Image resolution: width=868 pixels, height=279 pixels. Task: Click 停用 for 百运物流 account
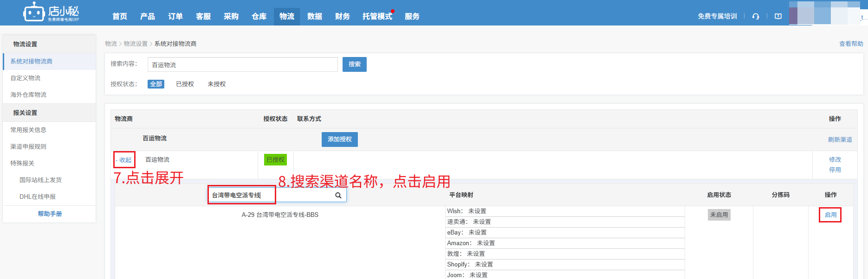point(835,170)
